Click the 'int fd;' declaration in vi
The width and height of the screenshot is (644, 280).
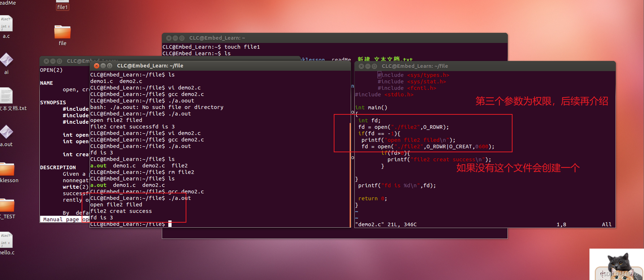(369, 121)
